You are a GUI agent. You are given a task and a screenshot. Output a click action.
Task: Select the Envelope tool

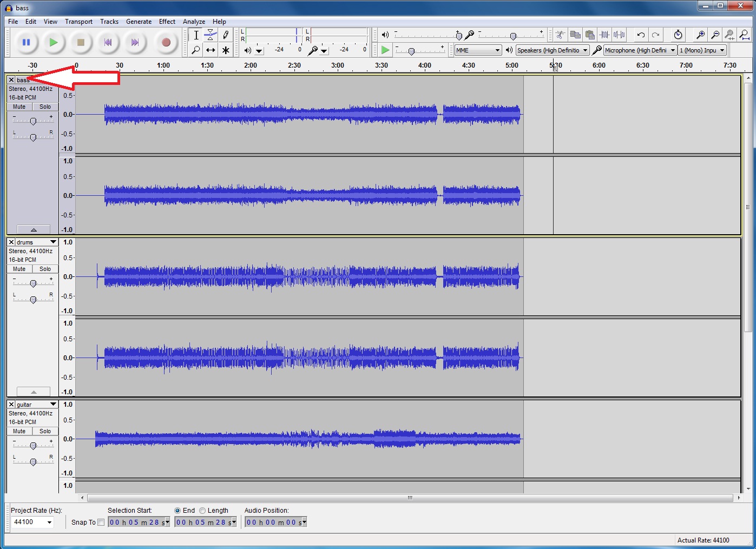pyautogui.click(x=211, y=35)
